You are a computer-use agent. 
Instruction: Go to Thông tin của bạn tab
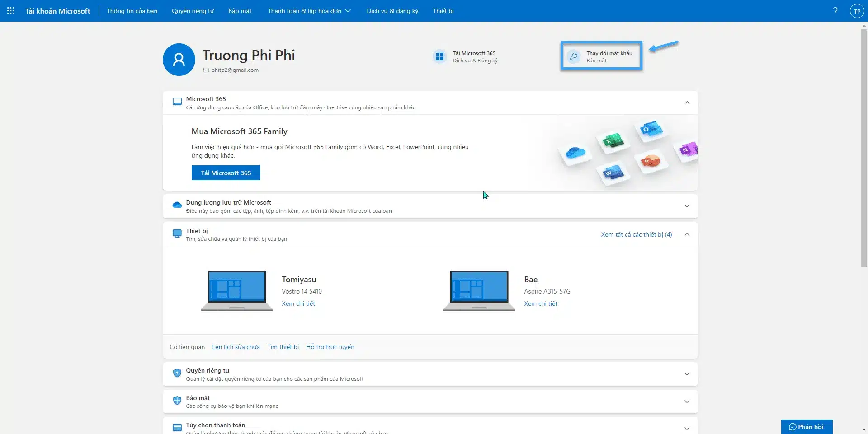[x=132, y=11]
